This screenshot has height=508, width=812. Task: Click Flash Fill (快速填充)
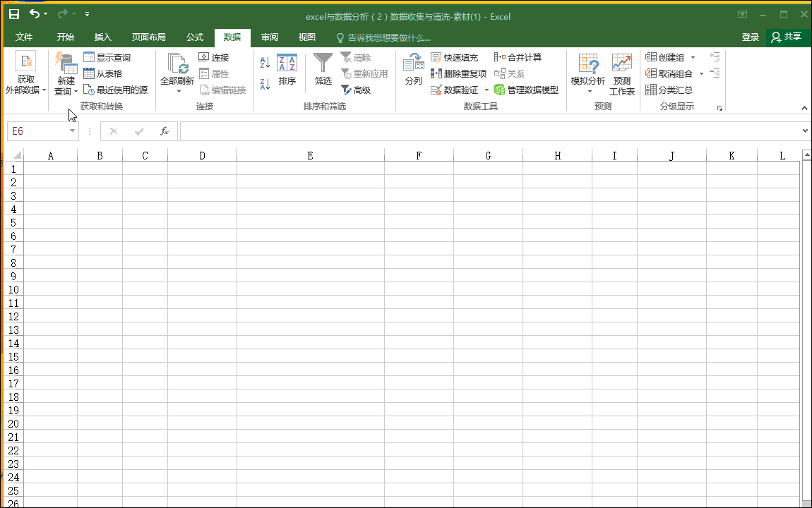tap(454, 57)
